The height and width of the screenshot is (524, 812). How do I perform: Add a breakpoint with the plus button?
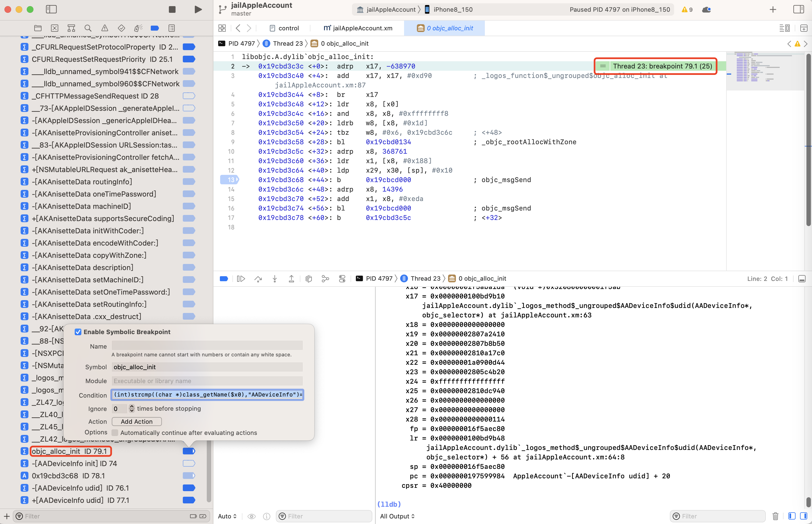6,516
